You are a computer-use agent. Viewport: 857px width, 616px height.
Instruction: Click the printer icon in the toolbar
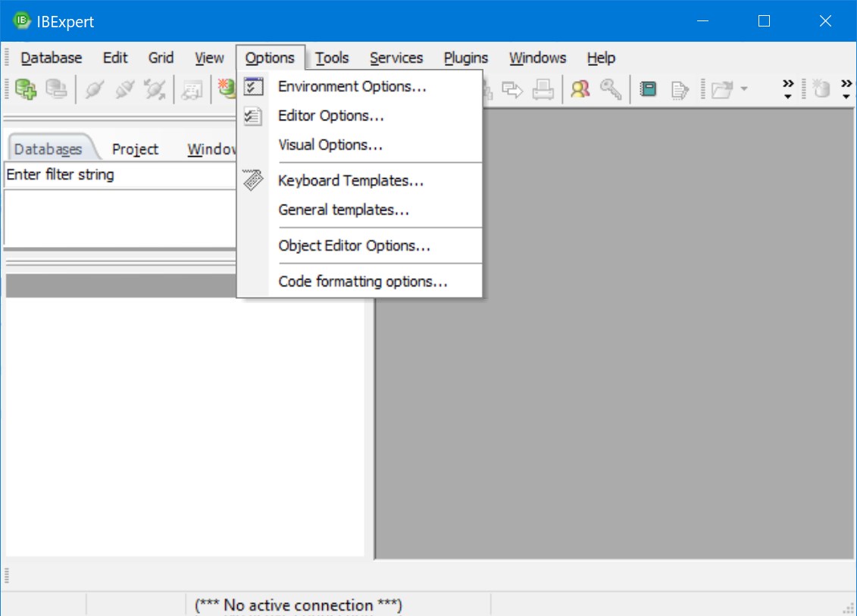point(543,89)
